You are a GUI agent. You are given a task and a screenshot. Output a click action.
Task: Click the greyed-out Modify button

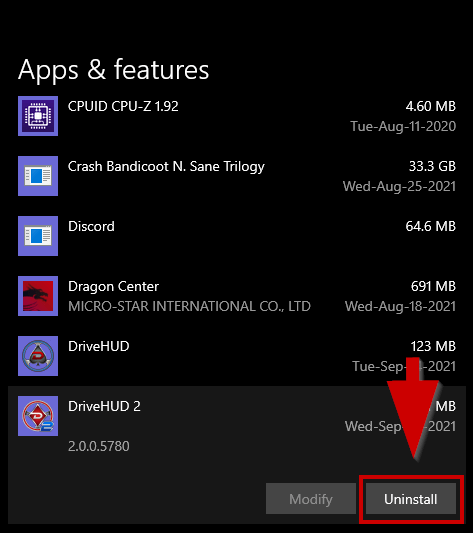(311, 499)
